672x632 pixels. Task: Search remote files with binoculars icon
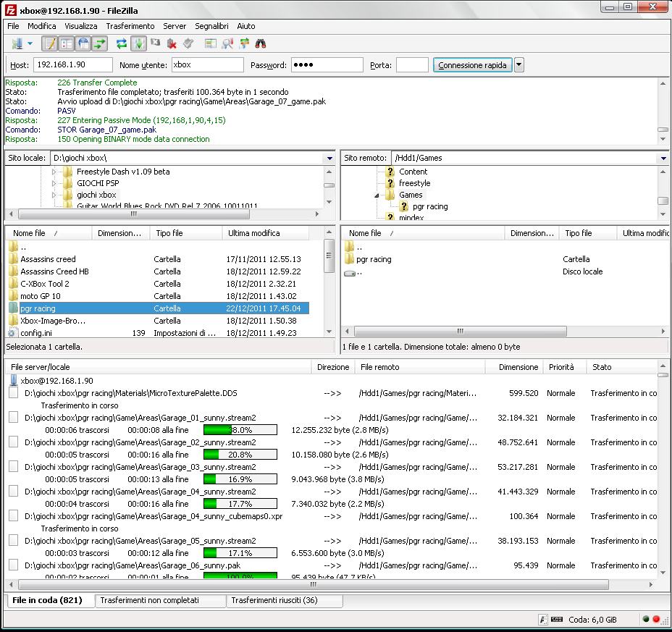click(x=261, y=43)
